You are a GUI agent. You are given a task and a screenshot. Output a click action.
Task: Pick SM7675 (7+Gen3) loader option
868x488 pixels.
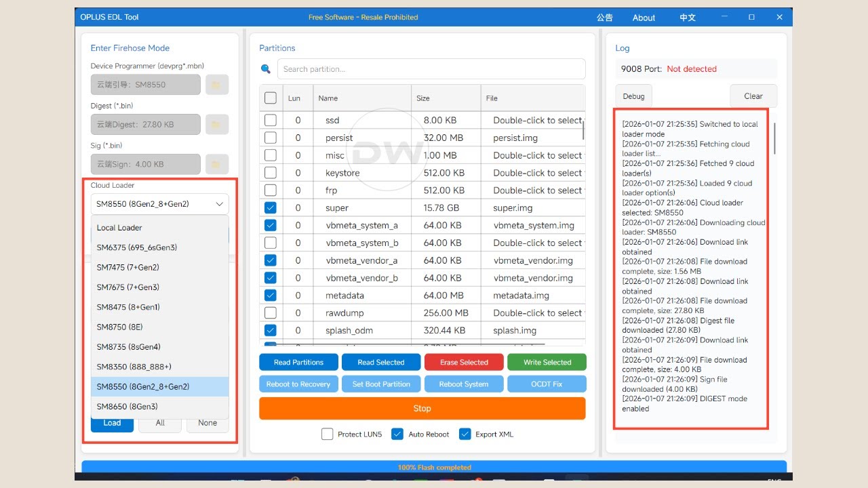coord(160,287)
